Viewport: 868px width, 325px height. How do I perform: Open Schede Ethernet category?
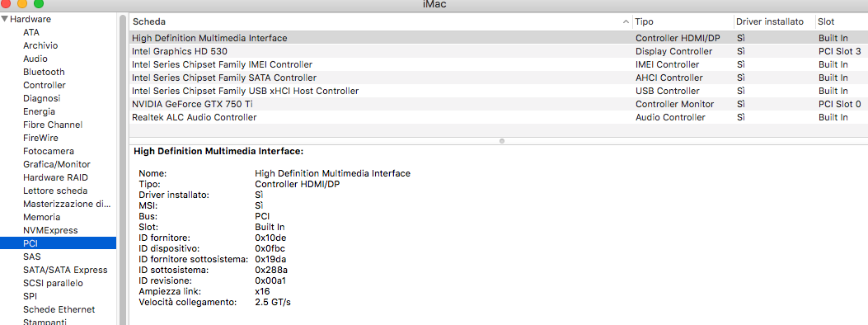[59, 309]
